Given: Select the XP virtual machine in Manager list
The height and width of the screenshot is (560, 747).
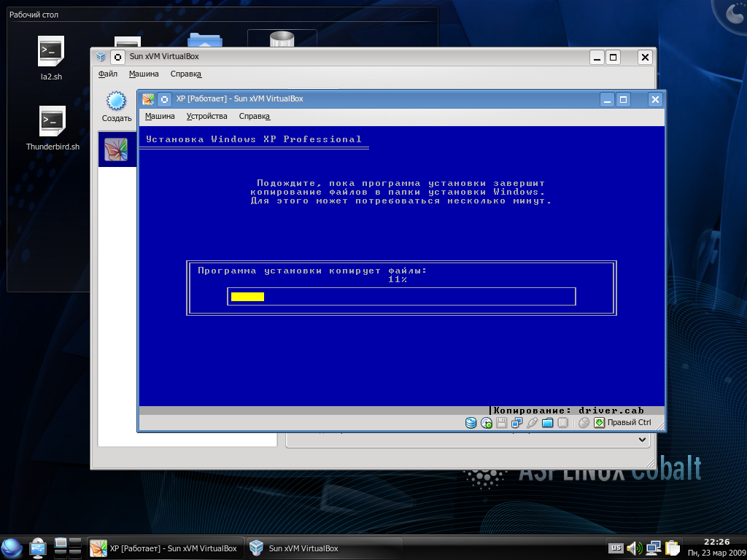Looking at the screenshot, I should (117, 149).
